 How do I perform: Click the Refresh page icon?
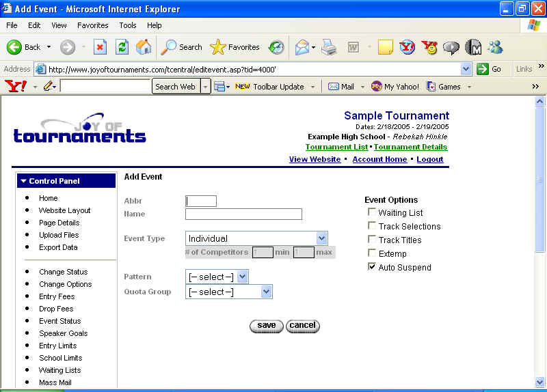pyautogui.click(x=122, y=47)
